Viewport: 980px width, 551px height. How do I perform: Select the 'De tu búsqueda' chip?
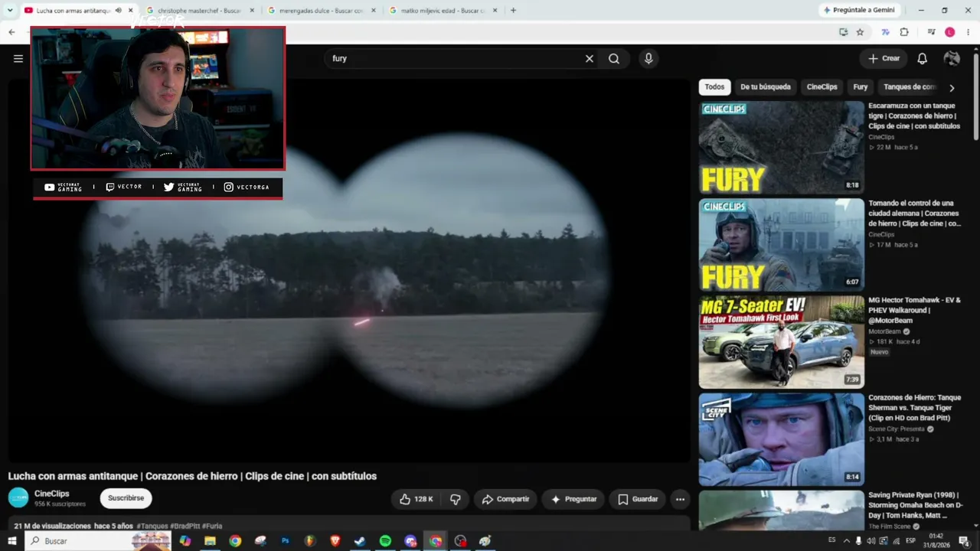tap(766, 87)
